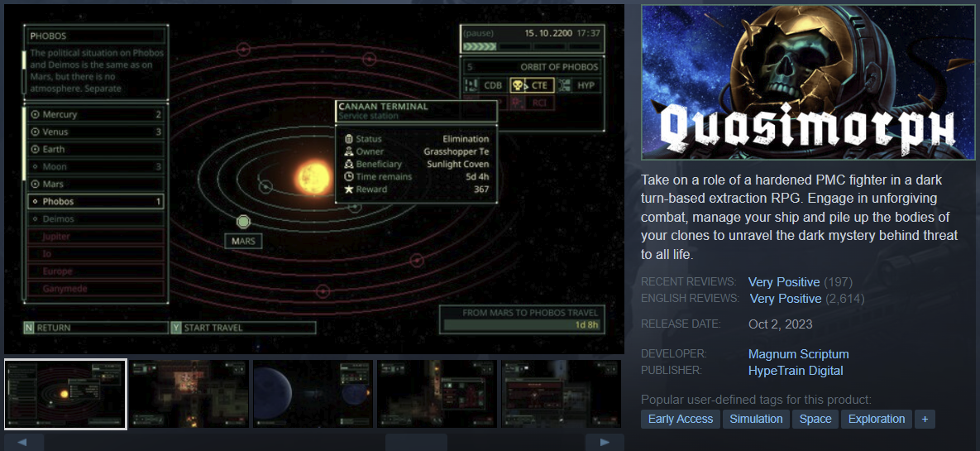Add a tag with the plus button
This screenshot has height=451, width=980.
tap(925, 419)
